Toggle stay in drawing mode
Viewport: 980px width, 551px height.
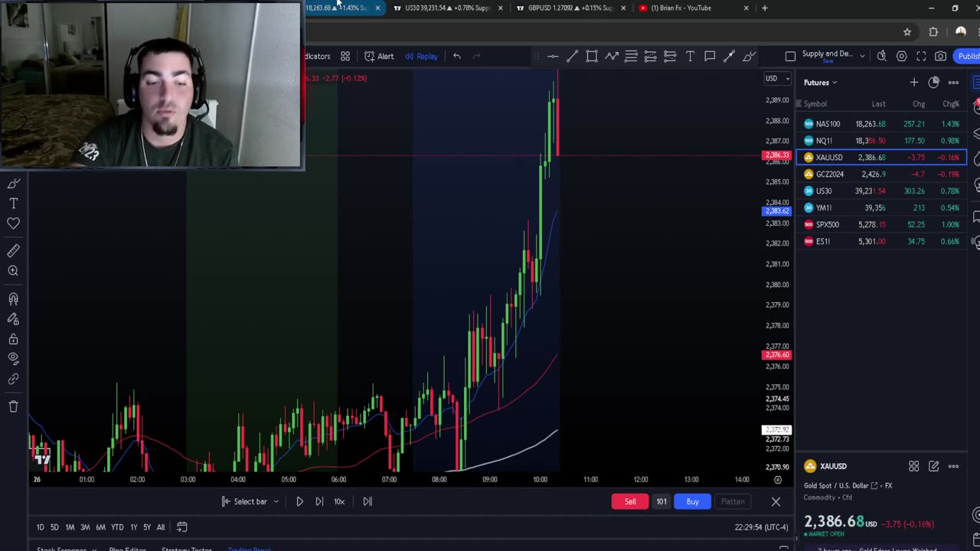click(x=13, y=319)
